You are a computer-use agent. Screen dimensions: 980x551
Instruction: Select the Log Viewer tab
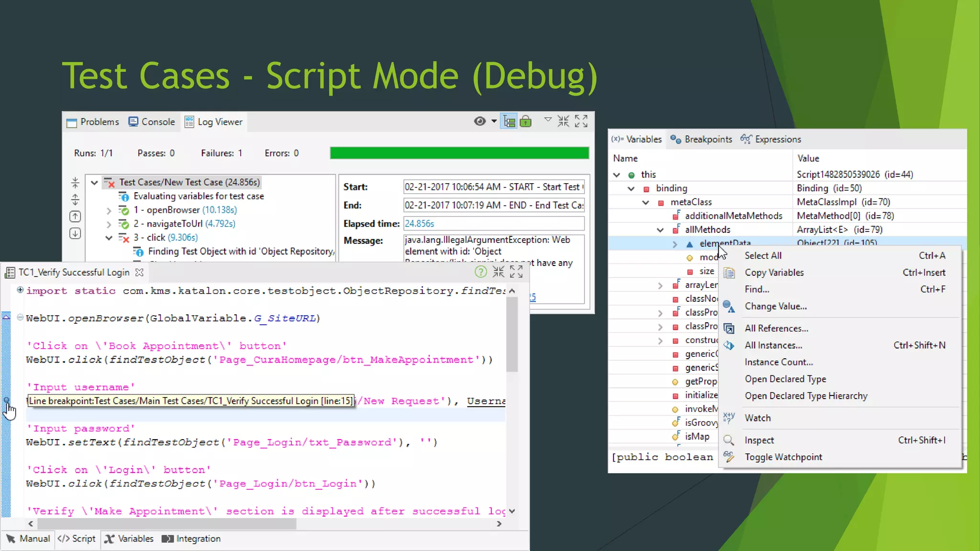(x=213, y=122)
